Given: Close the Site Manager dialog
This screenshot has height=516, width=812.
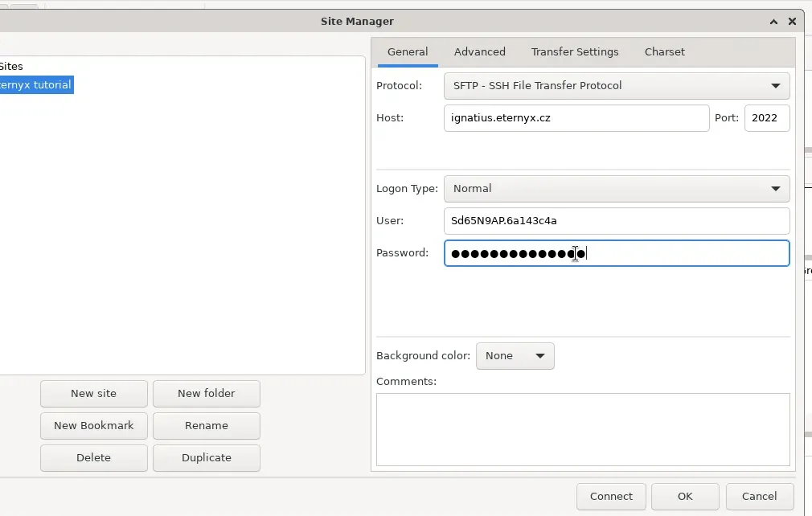Looking at the screenshot, I should (792, 22).
